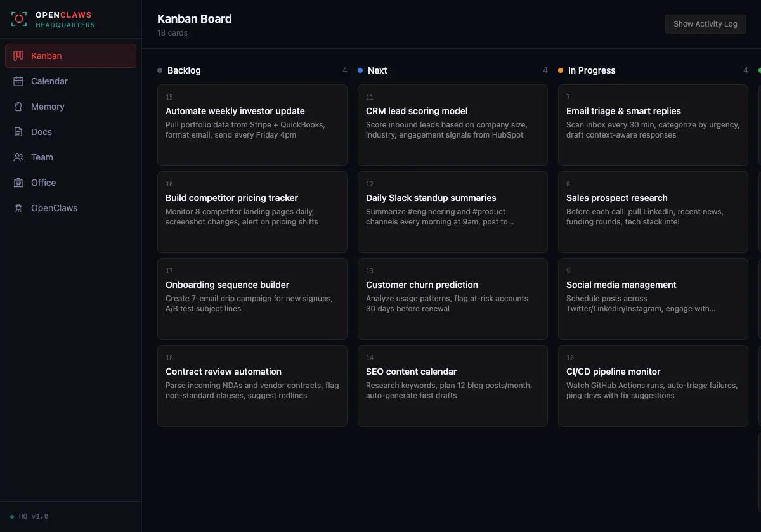Open the Automate weekly investor update card
761x532 pixels.
point(252,125)
